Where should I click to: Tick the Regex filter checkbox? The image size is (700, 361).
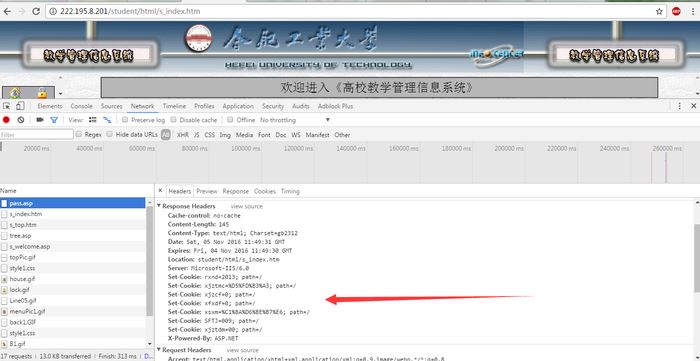(x=79, y=134)
